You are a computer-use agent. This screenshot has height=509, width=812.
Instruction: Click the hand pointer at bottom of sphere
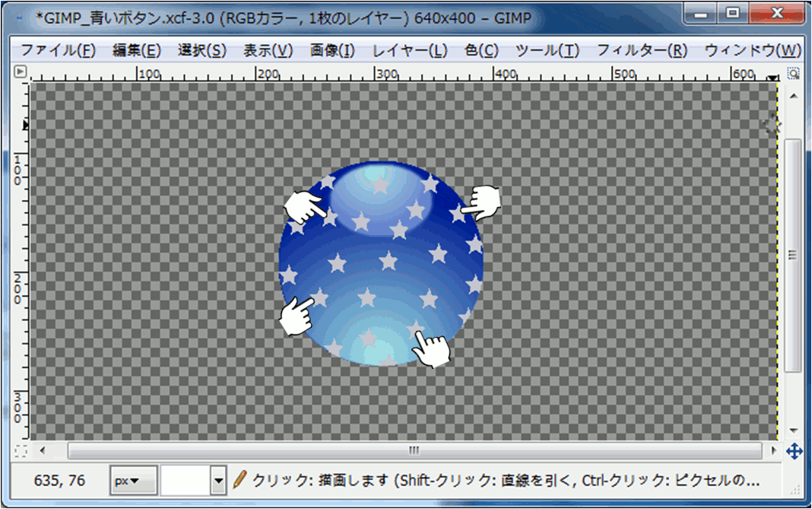[430, 349]
